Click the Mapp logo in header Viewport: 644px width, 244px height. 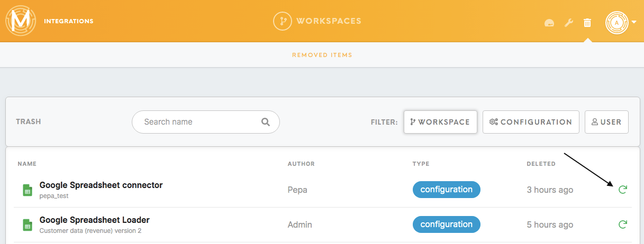click(20, 21)
